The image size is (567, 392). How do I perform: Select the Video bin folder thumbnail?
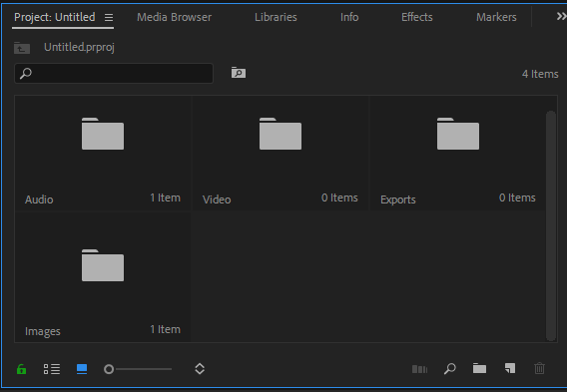click(281, 134)
